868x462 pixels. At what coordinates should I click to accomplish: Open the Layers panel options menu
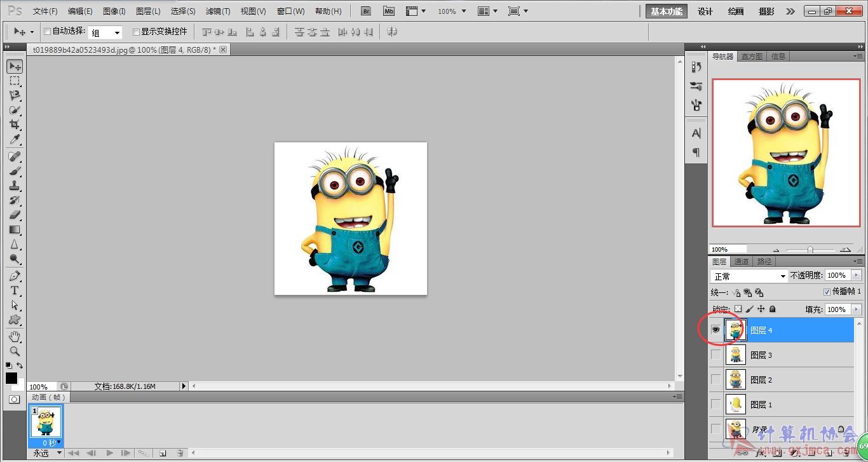pos(858,261)
